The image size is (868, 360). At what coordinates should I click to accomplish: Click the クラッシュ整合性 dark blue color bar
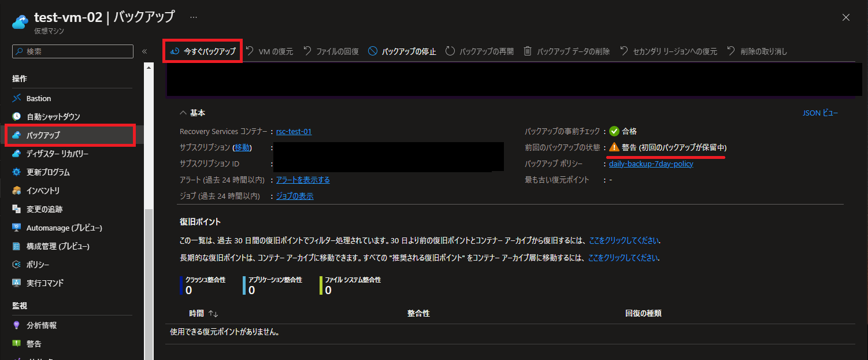(x=181, y=285)
